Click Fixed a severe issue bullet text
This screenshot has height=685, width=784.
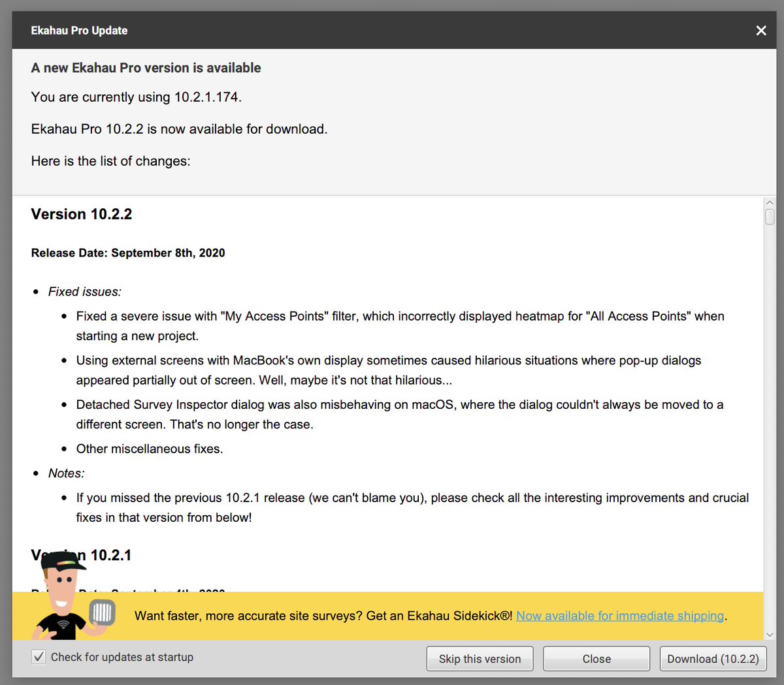pyautogui.click(x=400, y=326)
